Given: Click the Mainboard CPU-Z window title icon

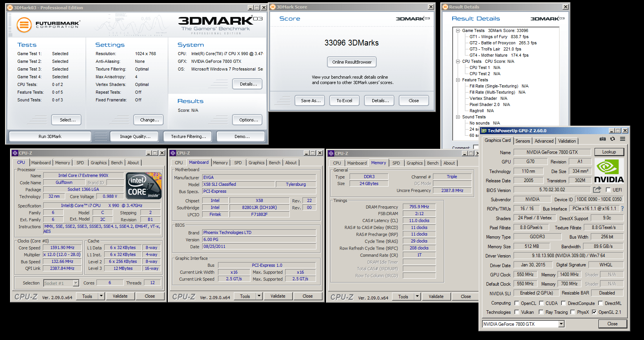Looking at the screenshot, I should pyautogui.click(x=173, y=153).
